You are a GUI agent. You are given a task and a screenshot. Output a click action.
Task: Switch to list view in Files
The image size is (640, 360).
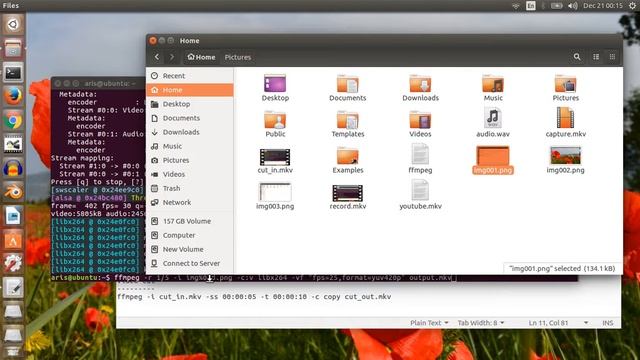pos(596,57)
